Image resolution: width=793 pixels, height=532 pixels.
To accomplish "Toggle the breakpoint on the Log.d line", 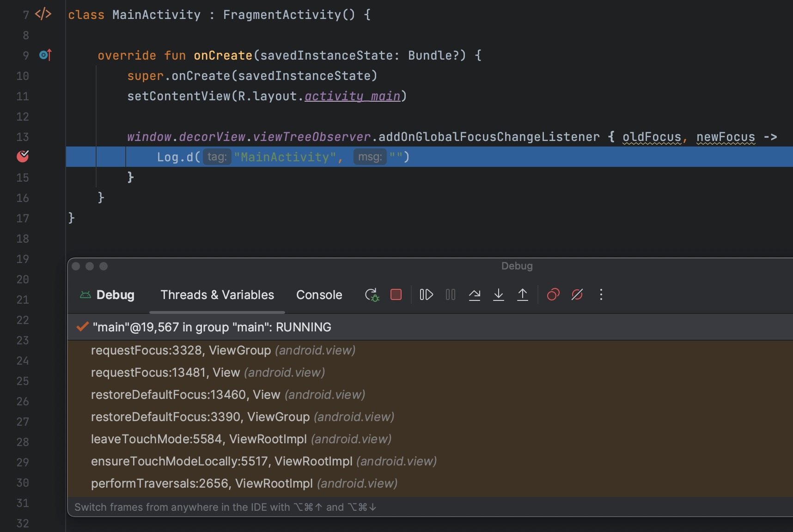I will pyautogui.click(x=23, y=157).
